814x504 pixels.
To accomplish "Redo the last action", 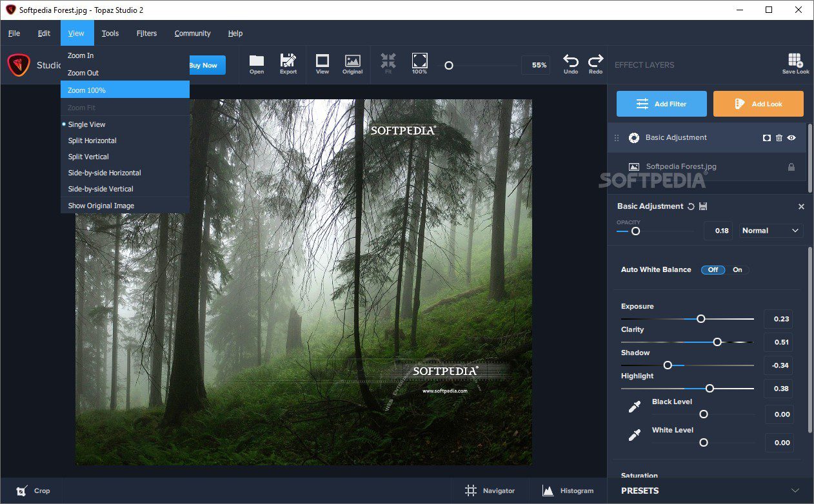I will coord(596,64).
